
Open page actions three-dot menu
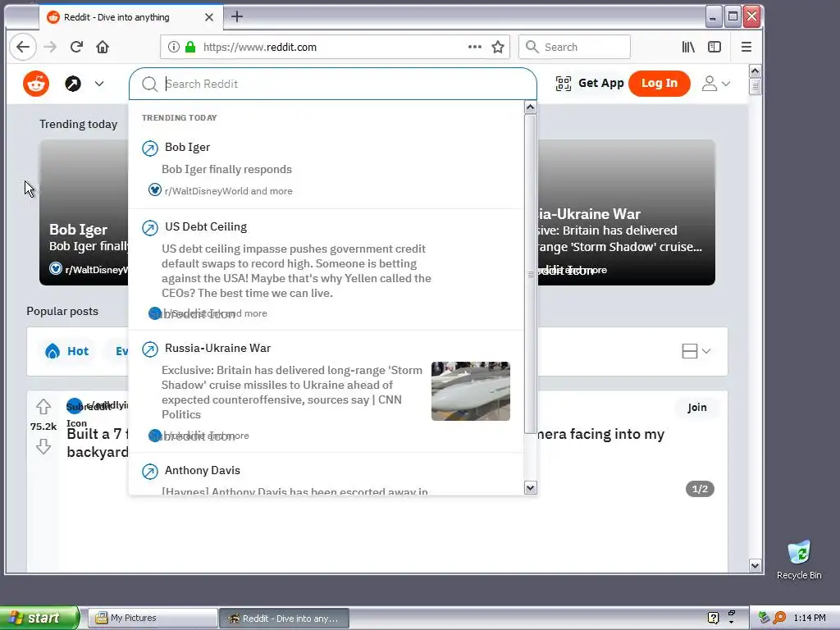(475, 47)
